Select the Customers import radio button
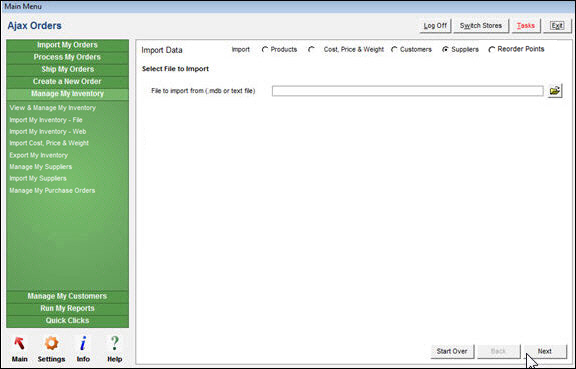 (x=394, y=50)
